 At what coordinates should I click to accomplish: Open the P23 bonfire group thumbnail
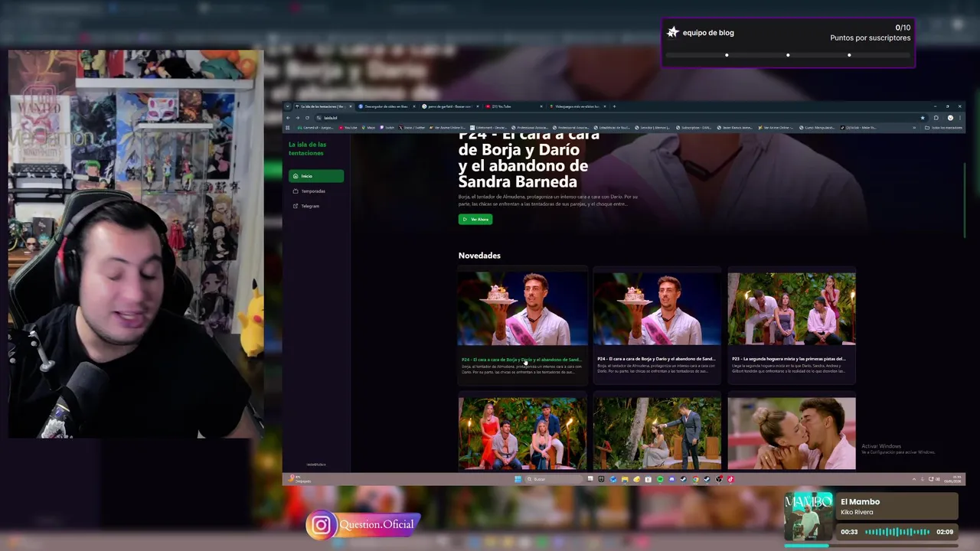click(x=792, y=309)
